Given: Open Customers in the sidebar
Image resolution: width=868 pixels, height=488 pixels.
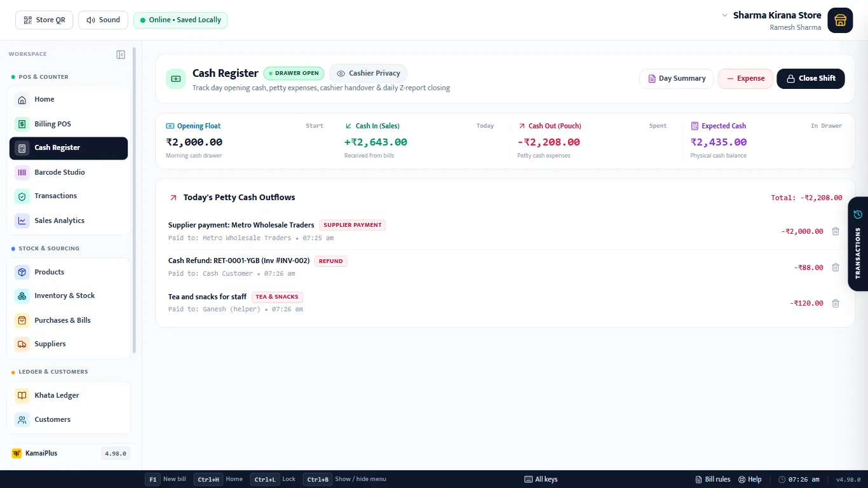Looking at the screenshot, I should [69, 419].
